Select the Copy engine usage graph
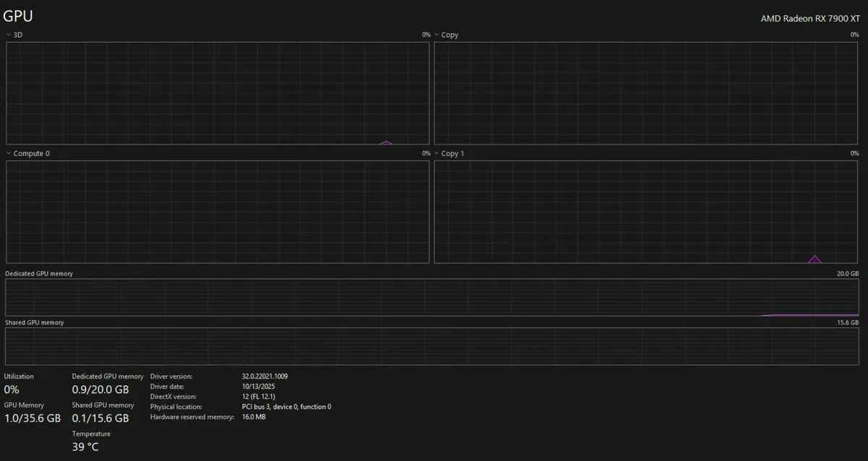The image size is (868, 461). (645, 92)
